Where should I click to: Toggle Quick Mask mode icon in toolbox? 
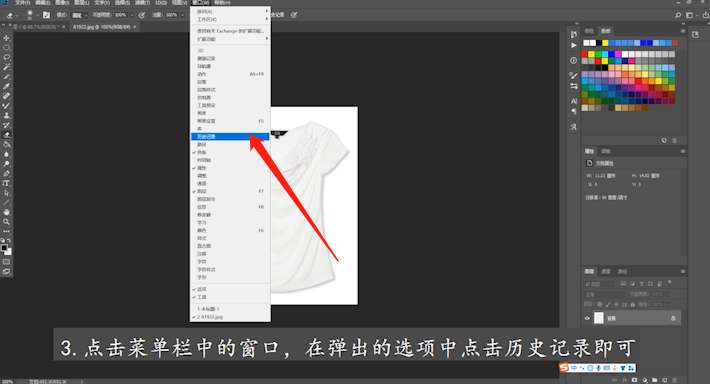click(6, 262)
